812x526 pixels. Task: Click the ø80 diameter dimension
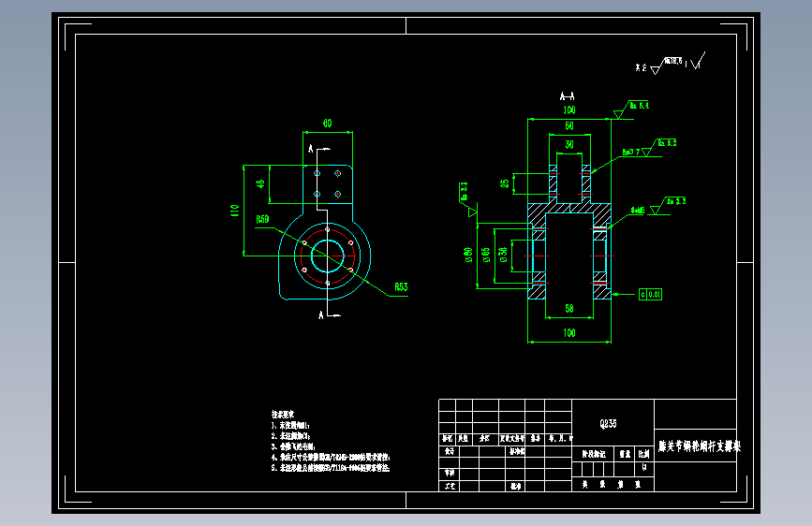pos(468,255)
